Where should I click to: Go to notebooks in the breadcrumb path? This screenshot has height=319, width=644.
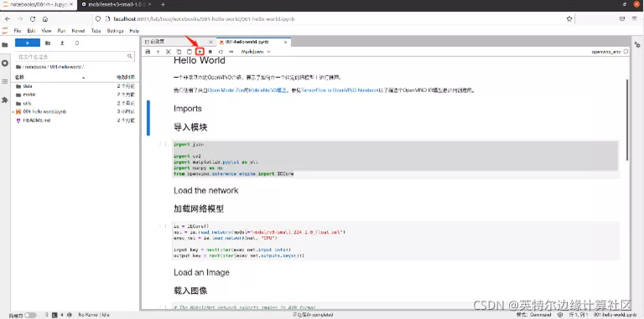(x=35, y=67)
